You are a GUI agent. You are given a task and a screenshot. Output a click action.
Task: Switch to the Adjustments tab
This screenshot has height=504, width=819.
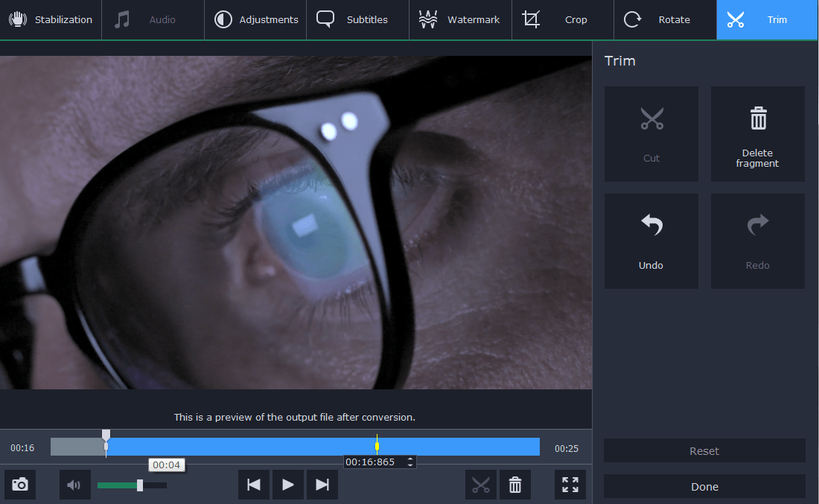[x=256, y=19]
